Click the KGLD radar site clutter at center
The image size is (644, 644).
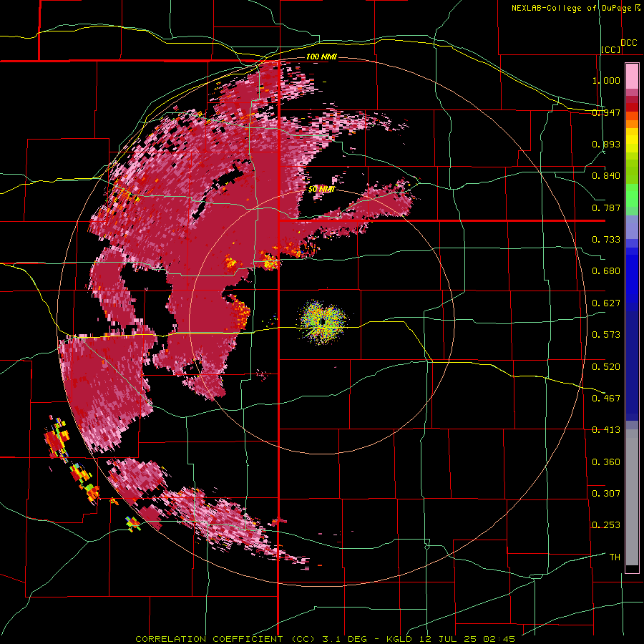[x=323, y=321]
